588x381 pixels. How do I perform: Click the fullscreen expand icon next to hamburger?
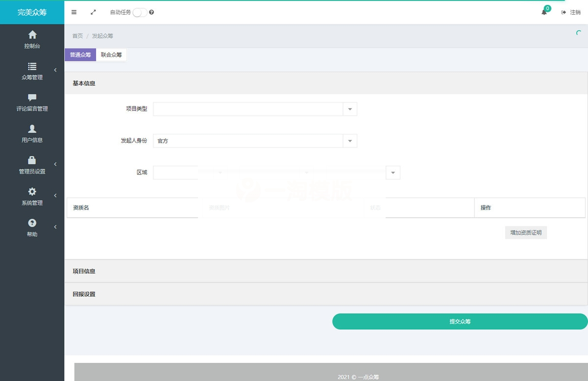[x=93, y=12]
